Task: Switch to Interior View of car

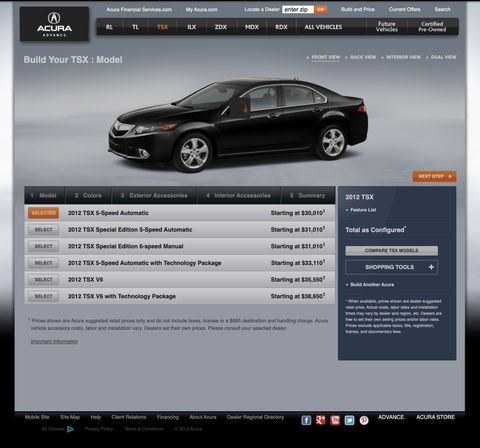Action: (x=403, y=57)
